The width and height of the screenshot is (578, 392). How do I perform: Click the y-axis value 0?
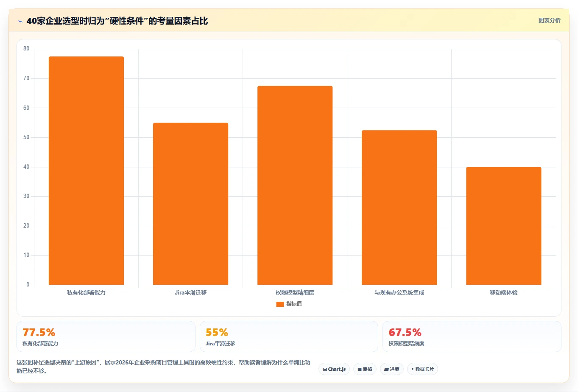click(28, 285)
